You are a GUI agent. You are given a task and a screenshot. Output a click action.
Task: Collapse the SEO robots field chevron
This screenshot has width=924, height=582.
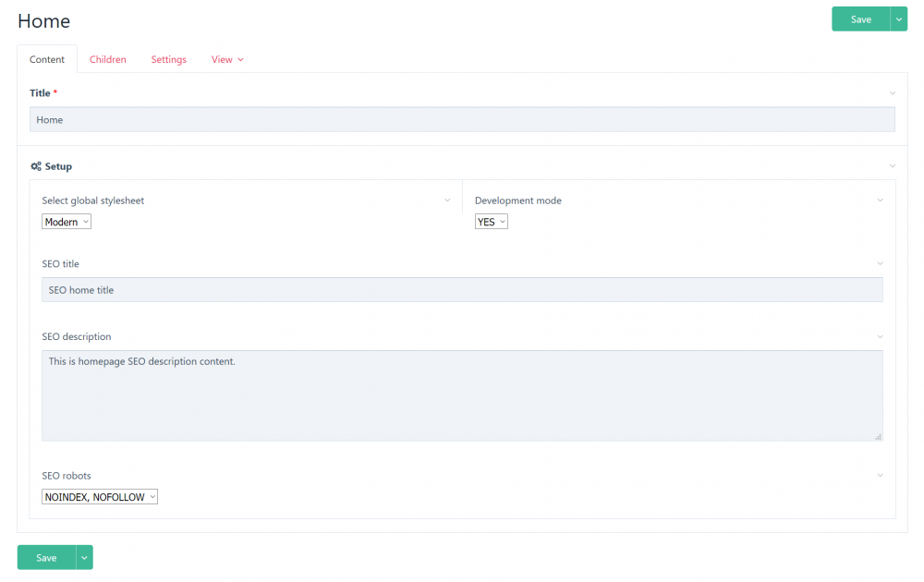(x=880, y=476)
